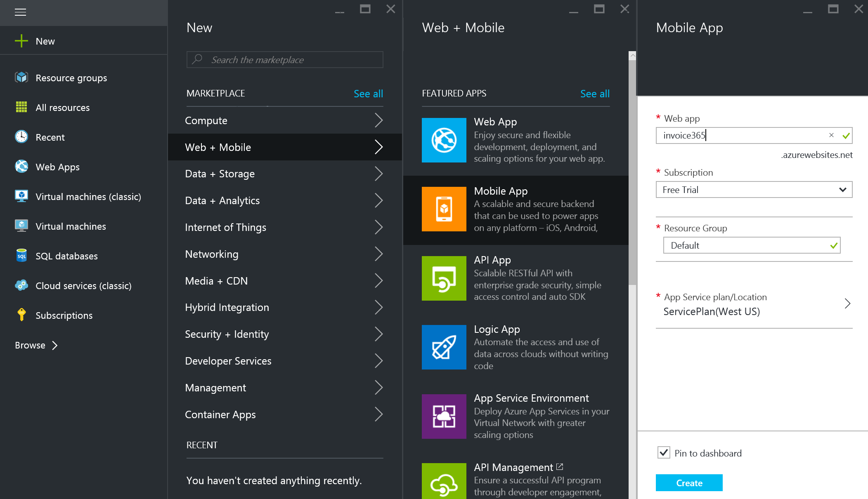Click See all link in Featured Apps
Image resolution: width=868 pixels, height=499 pixels.
click(x=595, y=94)
